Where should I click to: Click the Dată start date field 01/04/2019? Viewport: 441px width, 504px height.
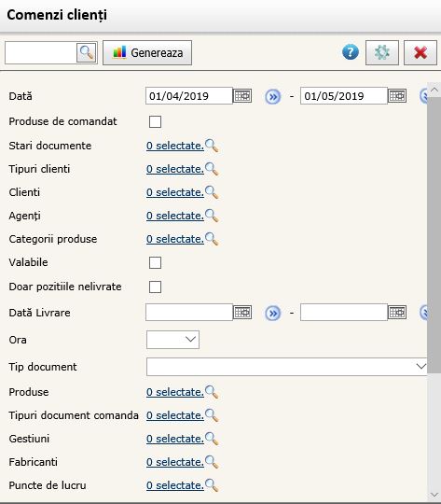[x=189, y=96]
